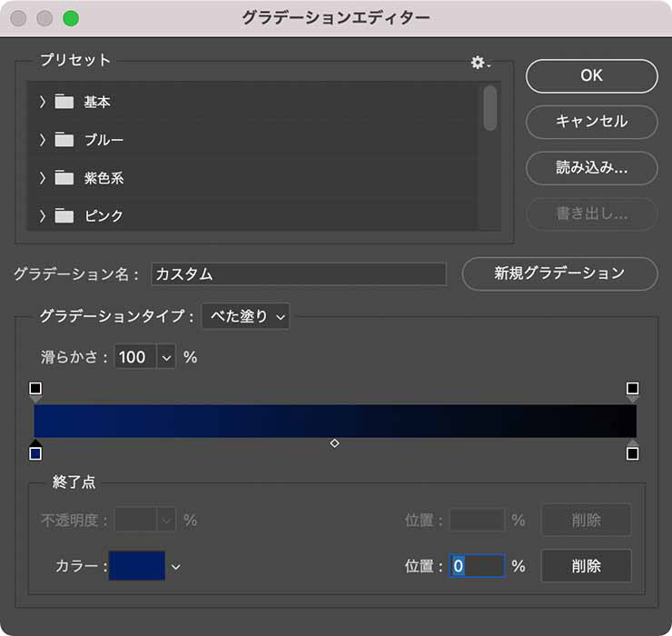This screenshot has width=672, height=636.
Task: Open the 滑らかさ percentage dropdown
Action: click(166, 357)
